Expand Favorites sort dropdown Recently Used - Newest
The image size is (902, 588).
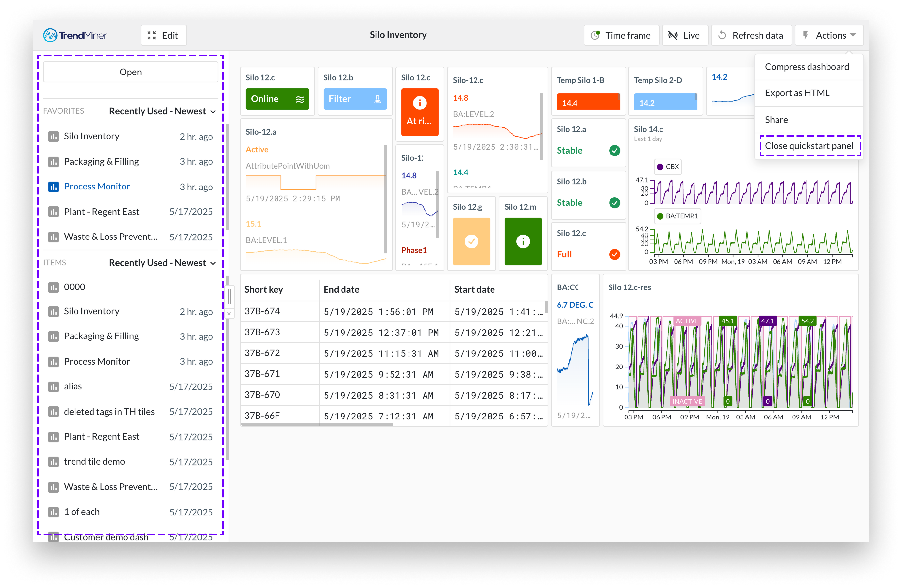(162, 111)
